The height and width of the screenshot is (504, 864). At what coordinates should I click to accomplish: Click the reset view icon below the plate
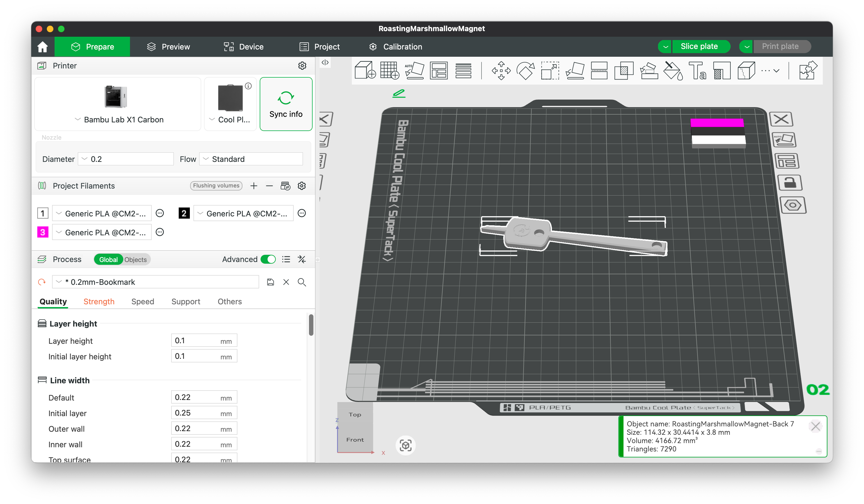406,445
